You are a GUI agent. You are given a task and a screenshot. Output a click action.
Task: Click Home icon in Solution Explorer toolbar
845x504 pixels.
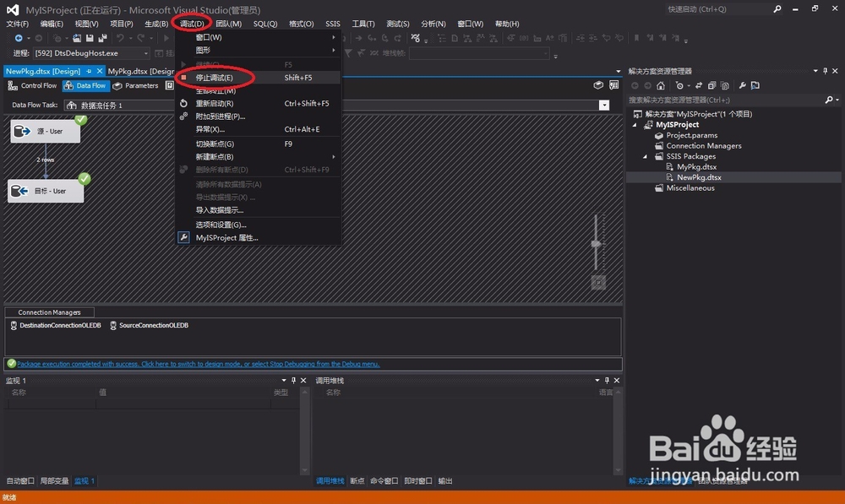pos(661,85)
